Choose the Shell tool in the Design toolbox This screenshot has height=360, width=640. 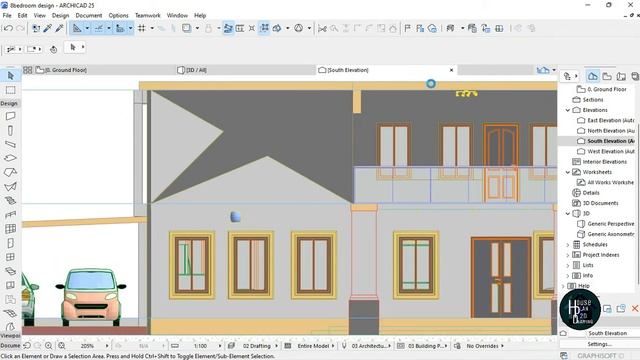pos(11,187)
